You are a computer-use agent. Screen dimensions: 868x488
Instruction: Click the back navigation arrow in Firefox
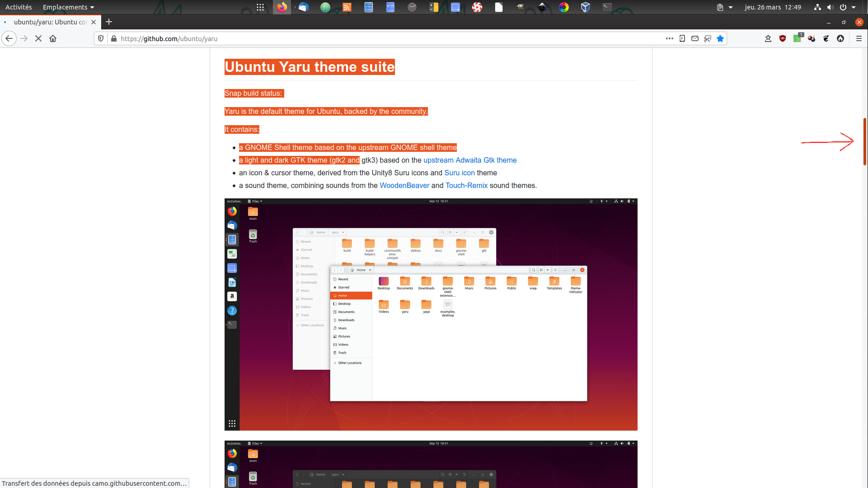pos(9,38)
